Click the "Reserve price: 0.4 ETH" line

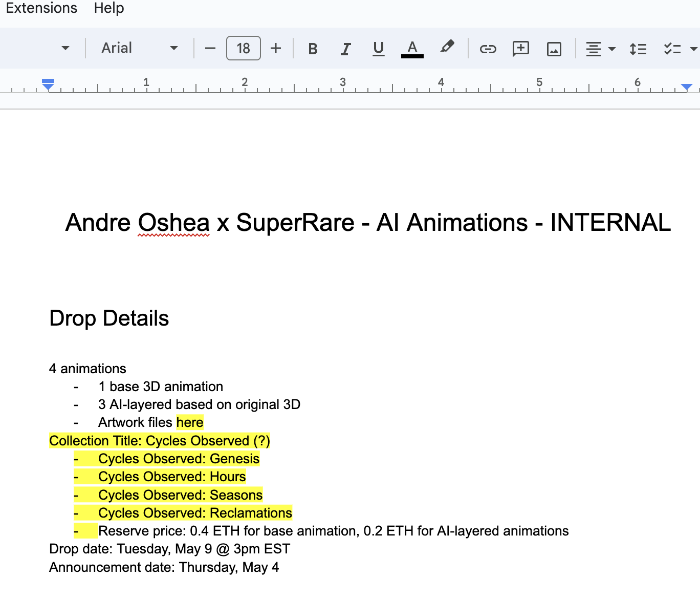click(x=334, y=531)
